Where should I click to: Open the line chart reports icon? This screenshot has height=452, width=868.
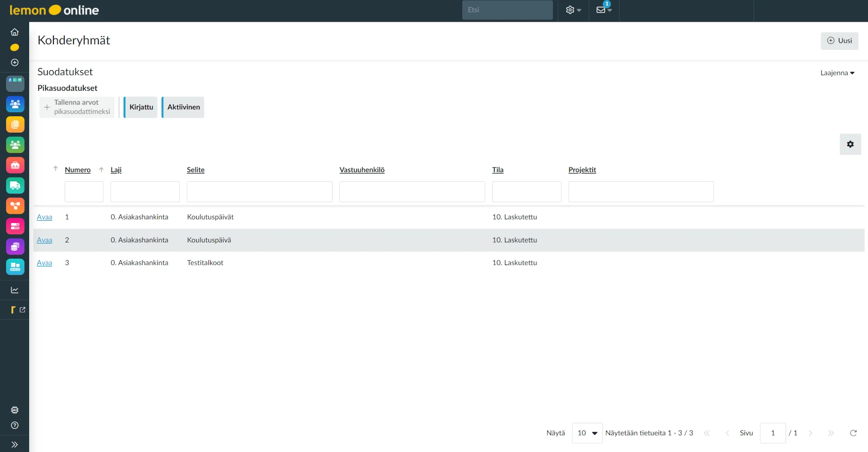tap(15, 290)
